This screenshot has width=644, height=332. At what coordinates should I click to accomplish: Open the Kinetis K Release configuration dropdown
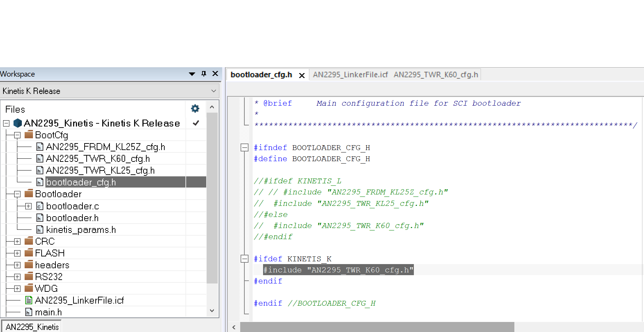(214, 91)
